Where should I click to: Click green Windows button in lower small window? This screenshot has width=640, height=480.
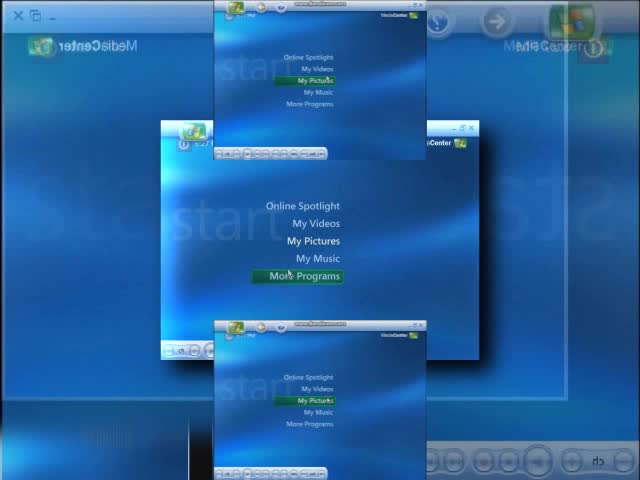click(x=236, y=327)
